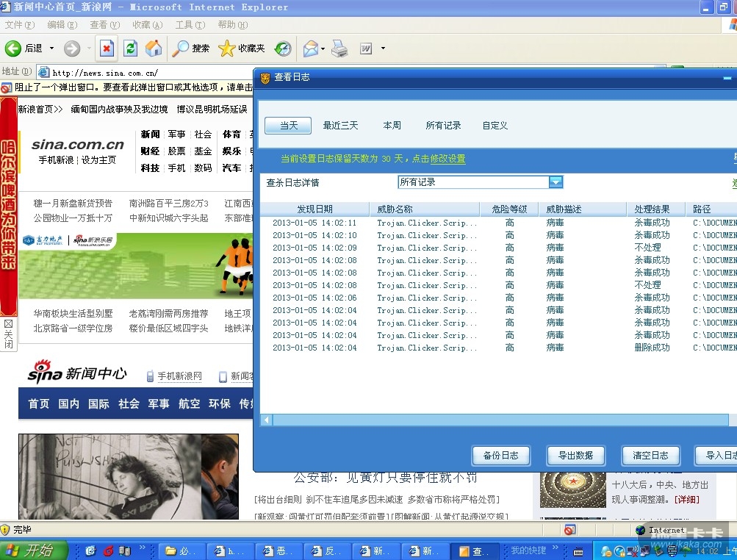Click the sina.com.cn logo
Image resolution: width=737 pixels, height=560 pixels.
[78, 144]
